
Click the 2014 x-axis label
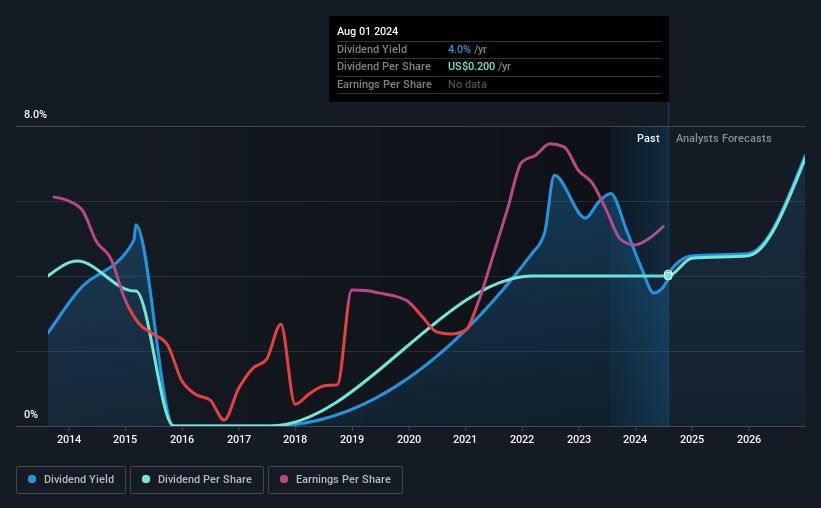[x=69, y=439]
